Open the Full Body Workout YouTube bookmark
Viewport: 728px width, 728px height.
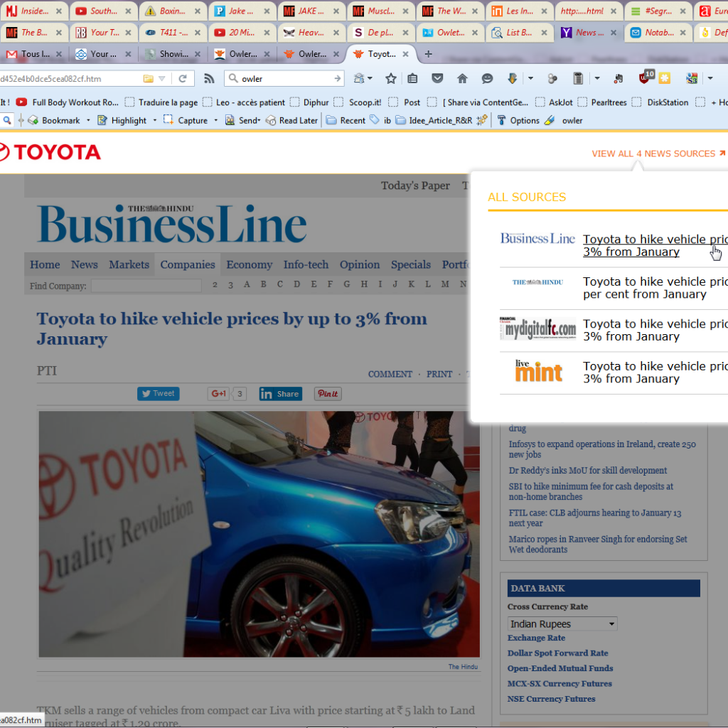click(68, 102)
